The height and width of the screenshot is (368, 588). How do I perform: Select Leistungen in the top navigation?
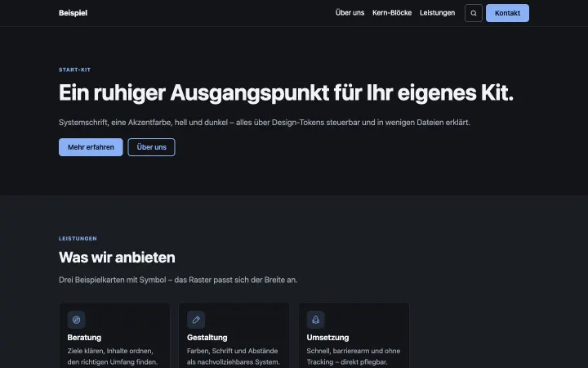point(437,13)
